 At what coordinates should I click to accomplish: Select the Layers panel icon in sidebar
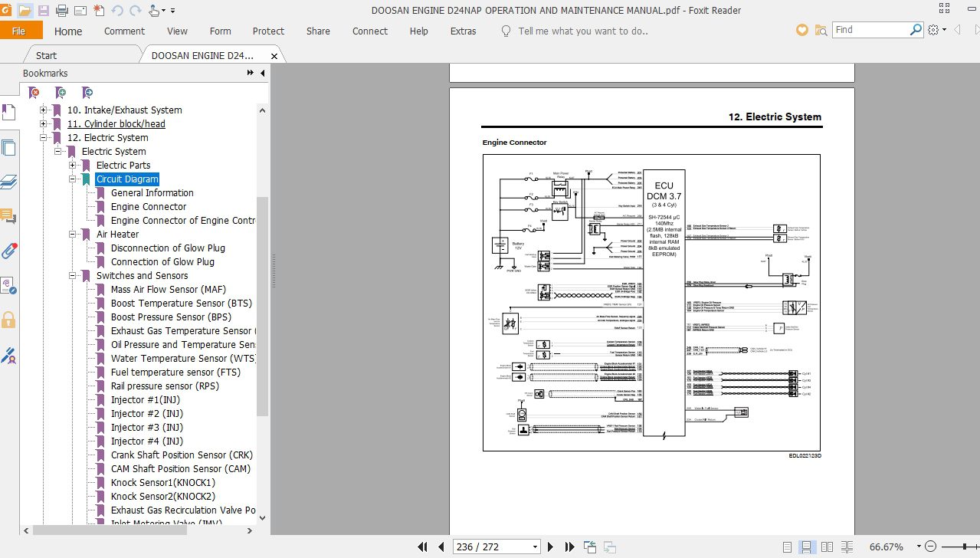click(x=10, y=182)
